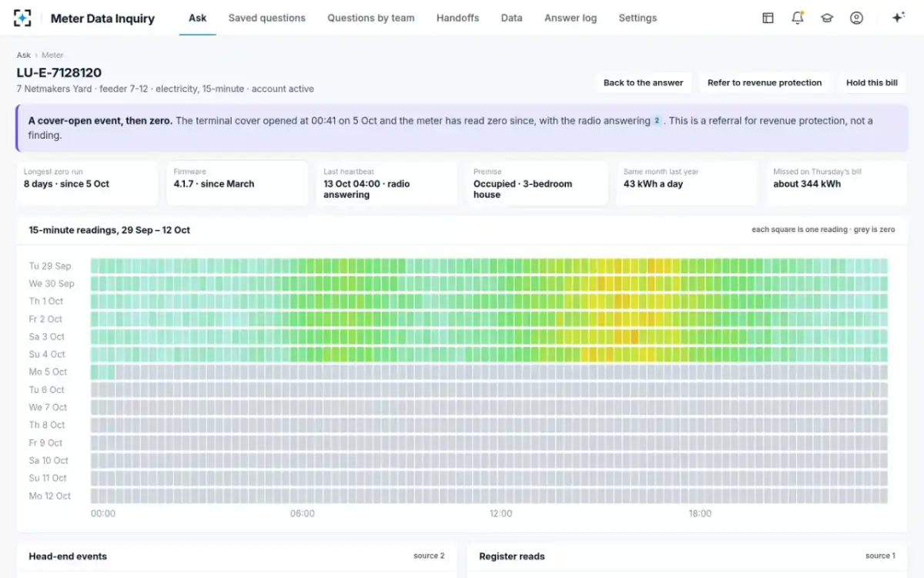Click the Th 8 Oct row label

47,425
